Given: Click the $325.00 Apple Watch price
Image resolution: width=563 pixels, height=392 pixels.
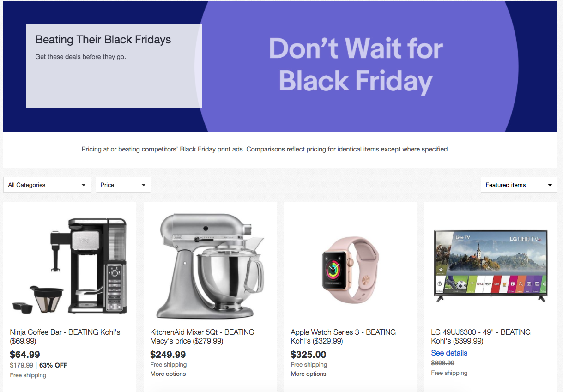Looking at the screenshot, I should (x=309, y=355).
